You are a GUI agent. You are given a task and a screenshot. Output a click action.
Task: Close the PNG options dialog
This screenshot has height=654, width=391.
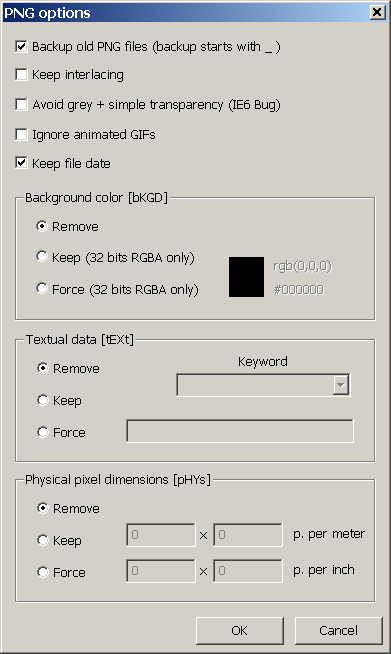[378, 13]
